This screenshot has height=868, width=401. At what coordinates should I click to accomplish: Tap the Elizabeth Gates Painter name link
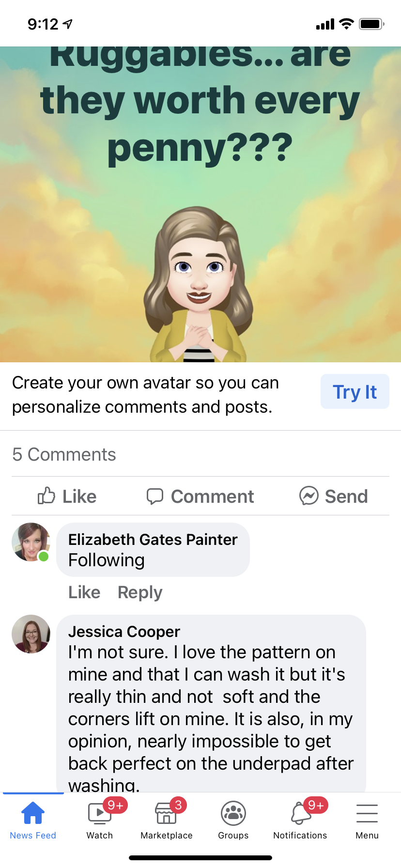153,540
